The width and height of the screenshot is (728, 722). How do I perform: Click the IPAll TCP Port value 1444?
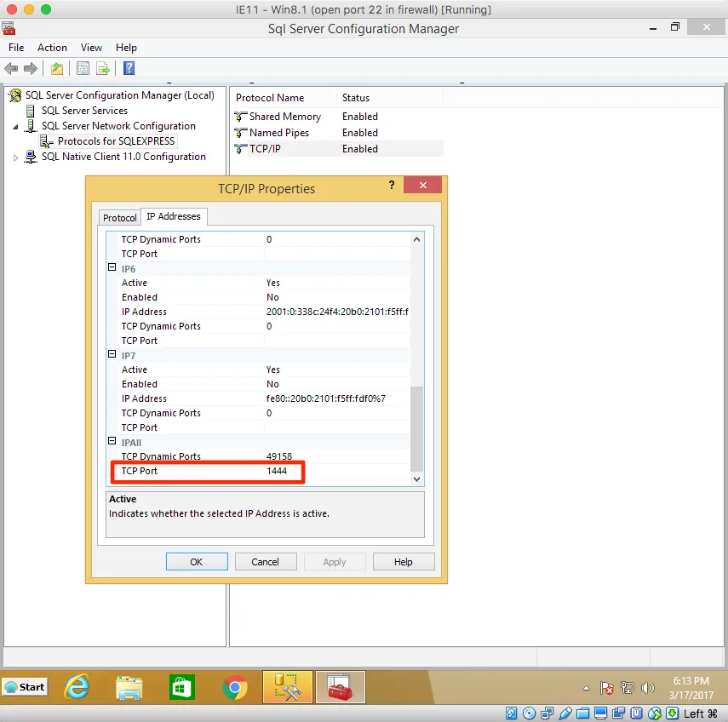point(277,471)
